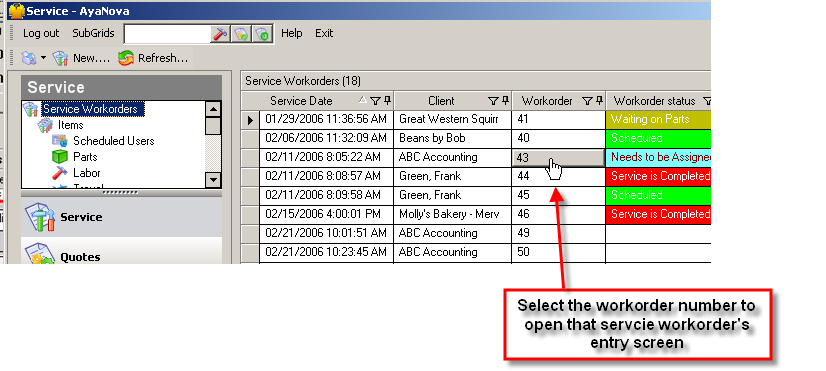The image size is (826, 371).
Task: Click the middle icon button next to the hammer
Action: [241, 34]
